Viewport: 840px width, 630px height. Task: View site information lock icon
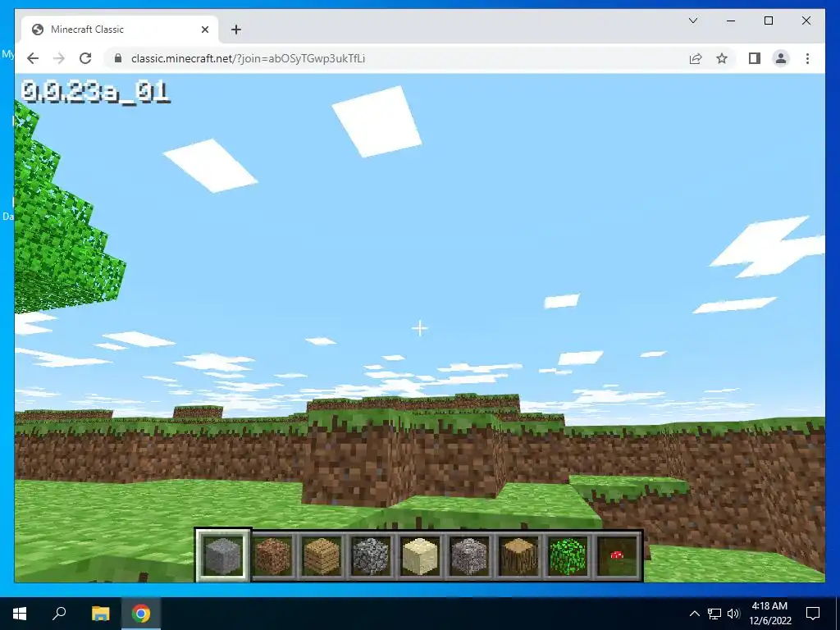click(118, 58)
